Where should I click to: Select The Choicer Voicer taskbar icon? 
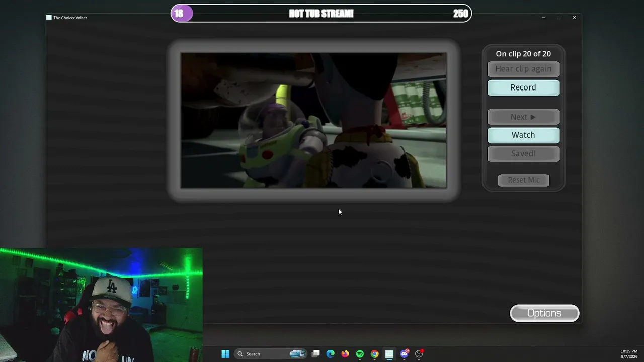389,354
